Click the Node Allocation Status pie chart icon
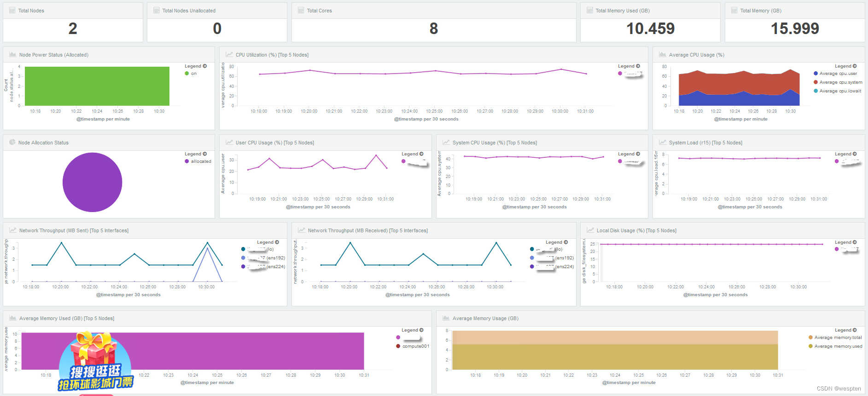The width and height of the screenshot is (868, 396). [x=12, y=143]
